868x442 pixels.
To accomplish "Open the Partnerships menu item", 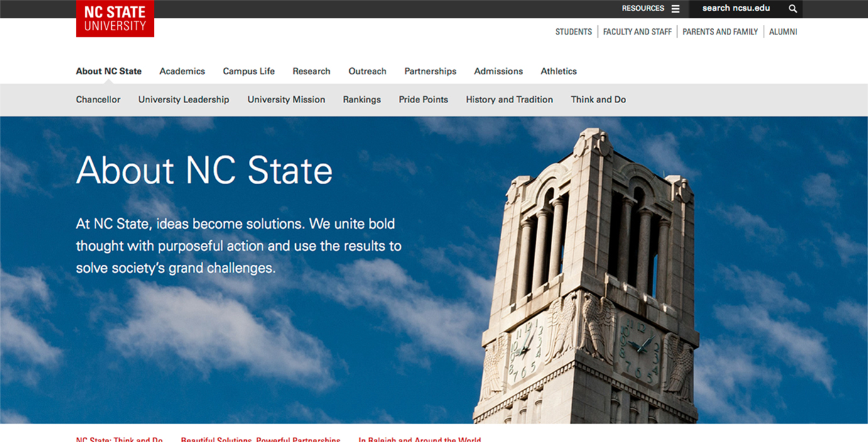I will tap(430, 71).
